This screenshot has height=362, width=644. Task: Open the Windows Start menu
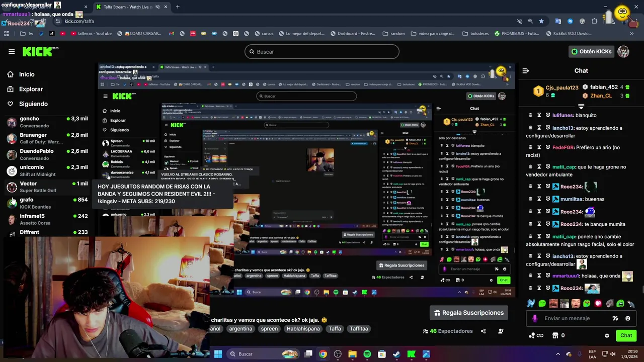[x=218, y=354]
